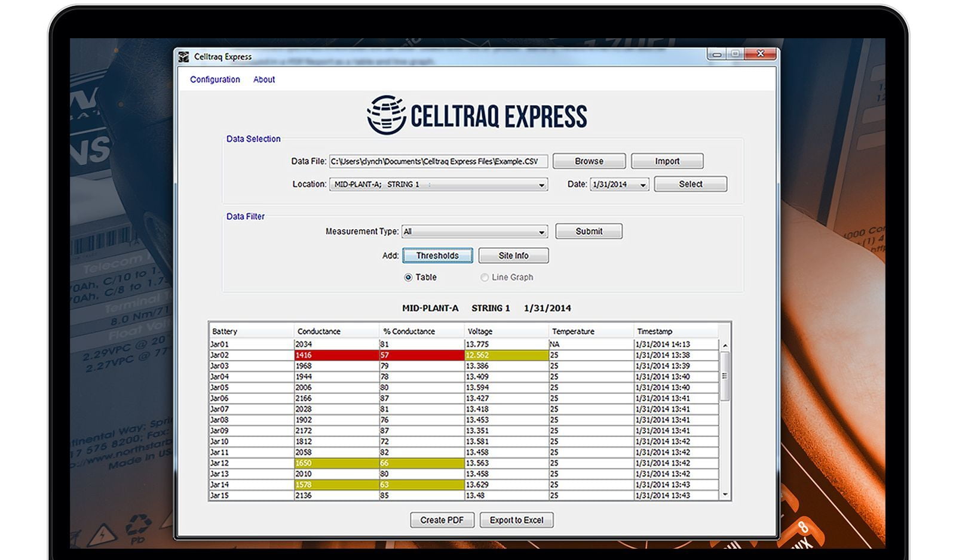Screen dimensions: 956x560
Task: Add Thresholds to the data
Action: [x=437, y=256]
